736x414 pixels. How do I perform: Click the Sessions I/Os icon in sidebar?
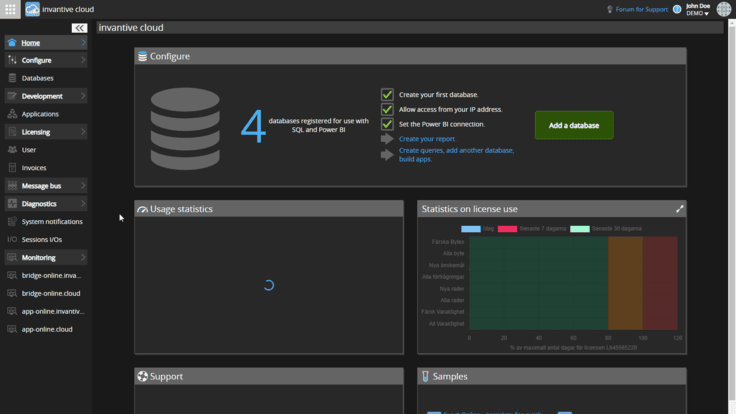(12, 239)
